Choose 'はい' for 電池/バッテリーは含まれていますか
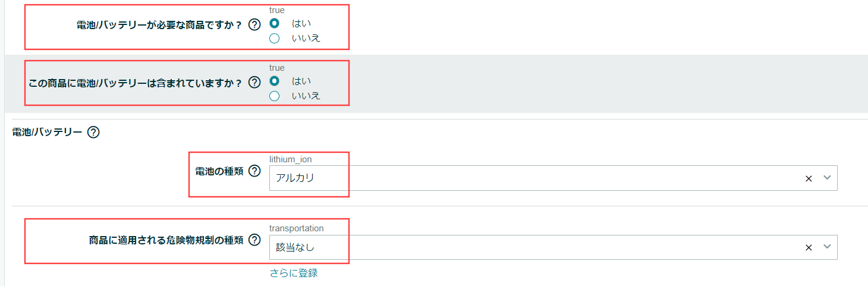The height and width of the screenshot is (286, 868). pos(274,81)
